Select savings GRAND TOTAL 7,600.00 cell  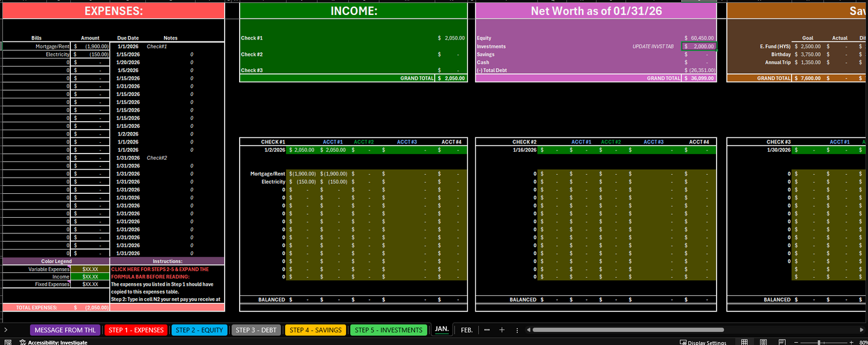tap(807, 78)
